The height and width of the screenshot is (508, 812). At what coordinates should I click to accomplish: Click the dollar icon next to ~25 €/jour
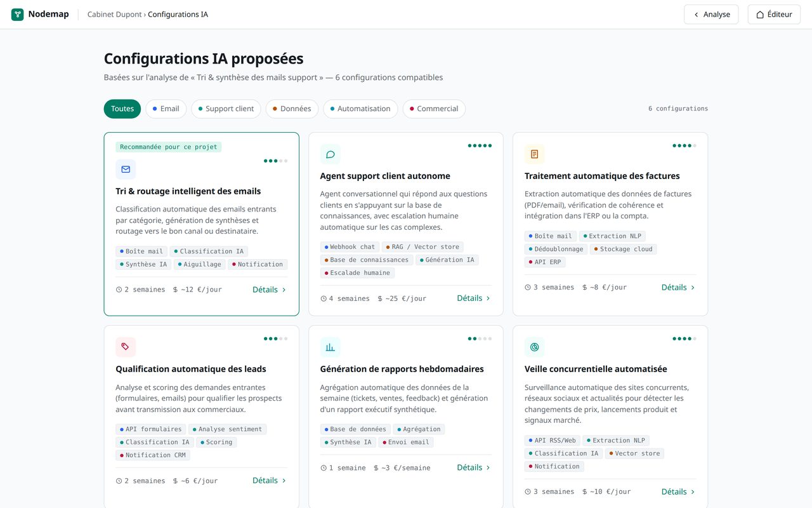pyautogui.click(x=380, y=298)
